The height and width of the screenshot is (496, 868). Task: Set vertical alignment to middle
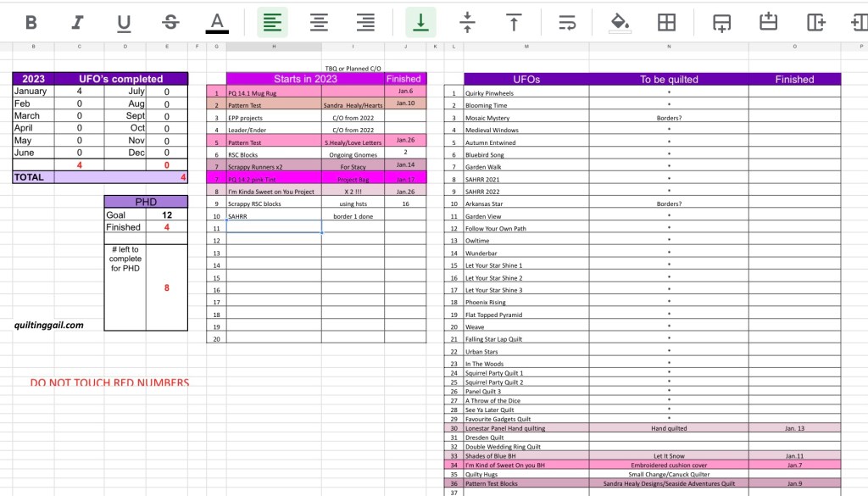[x=466, y=22]
